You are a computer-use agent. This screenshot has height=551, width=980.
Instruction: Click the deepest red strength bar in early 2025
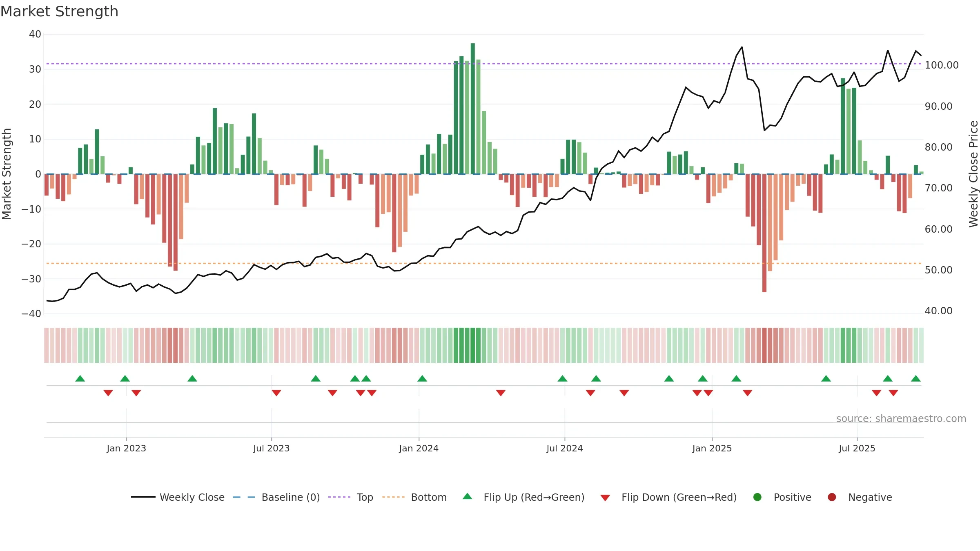[x=764, y=233]
